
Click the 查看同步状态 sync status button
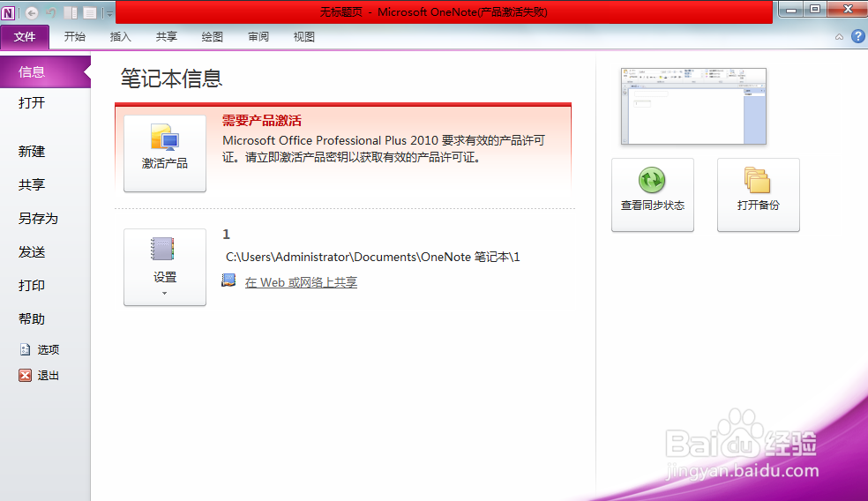tap(653, 194)
